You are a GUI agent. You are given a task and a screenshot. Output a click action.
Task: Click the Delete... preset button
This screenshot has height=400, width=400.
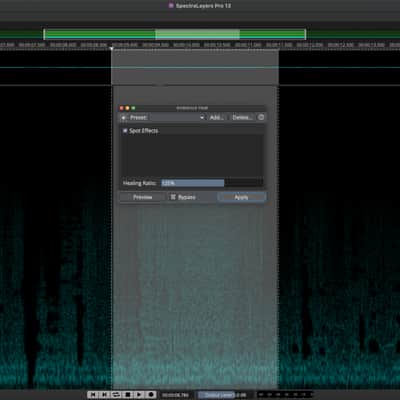(242, 117)
